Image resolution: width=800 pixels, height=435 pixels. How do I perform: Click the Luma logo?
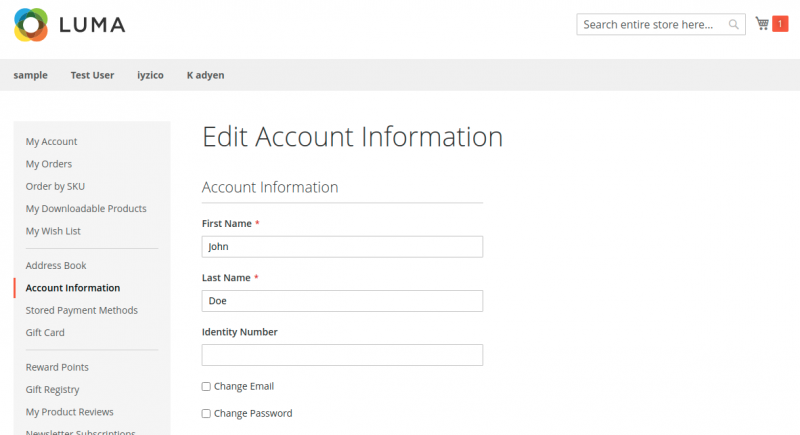69,24
